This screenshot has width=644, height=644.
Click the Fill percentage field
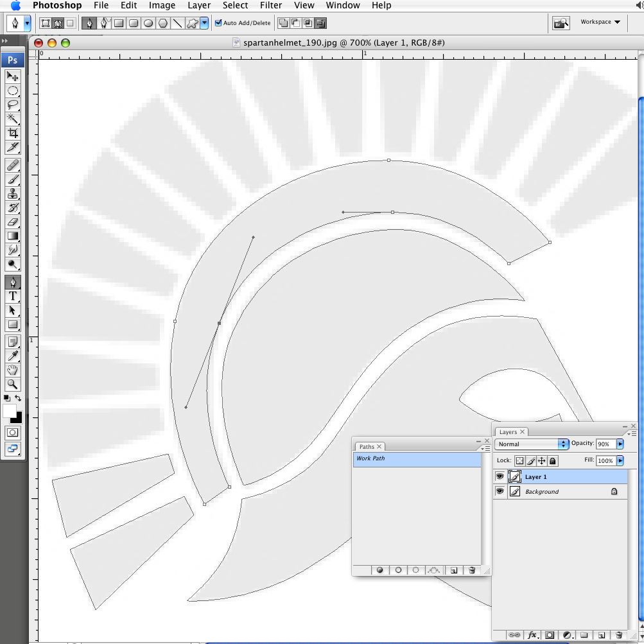[x=605, y=460]
